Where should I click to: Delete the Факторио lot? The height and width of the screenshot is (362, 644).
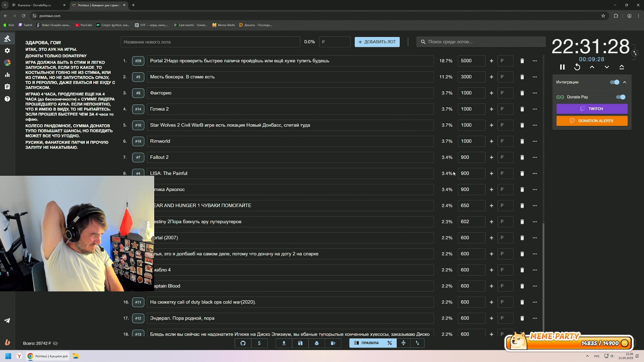click(522, 93)
